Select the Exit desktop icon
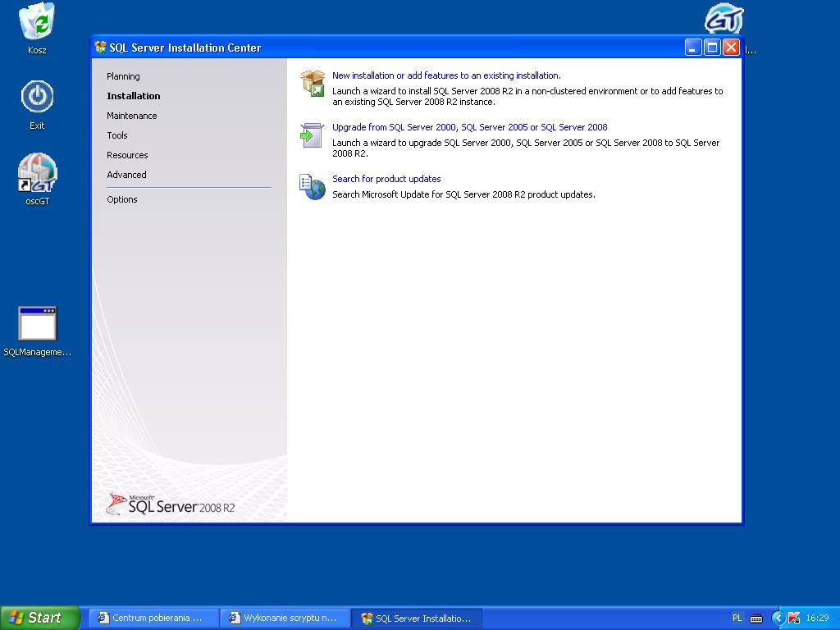840x630 pixels. click(37, 97)
